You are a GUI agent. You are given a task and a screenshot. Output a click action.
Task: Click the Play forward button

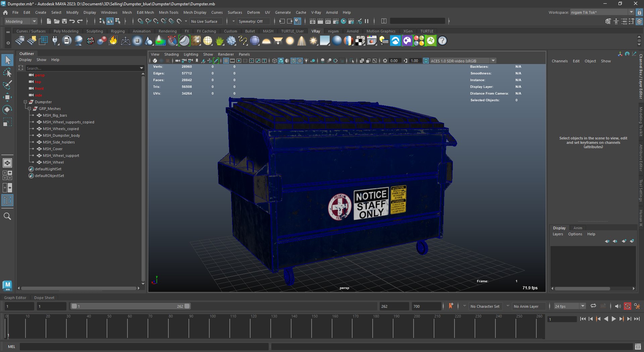(614, 319)
